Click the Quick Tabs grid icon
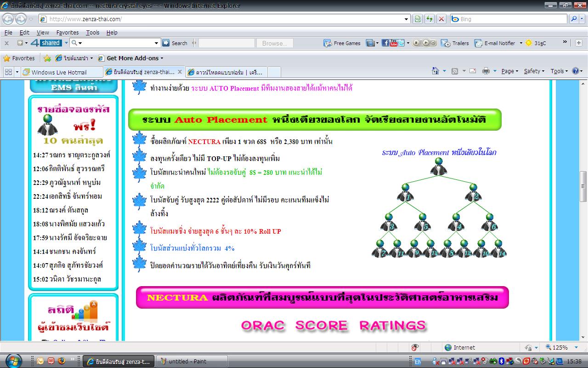588x368 pixels. pyautogui.click(x=8, y=72)
